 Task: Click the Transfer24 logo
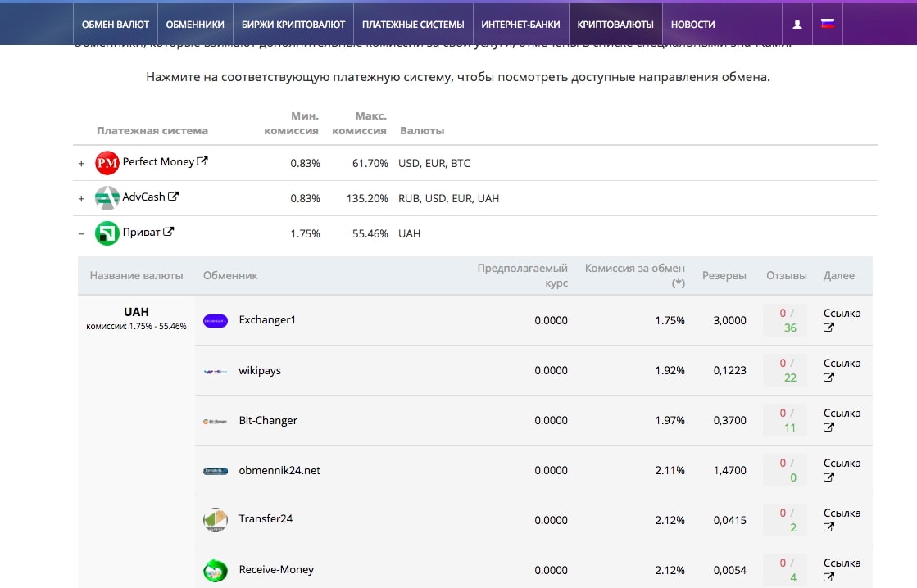tap(216, 519)
